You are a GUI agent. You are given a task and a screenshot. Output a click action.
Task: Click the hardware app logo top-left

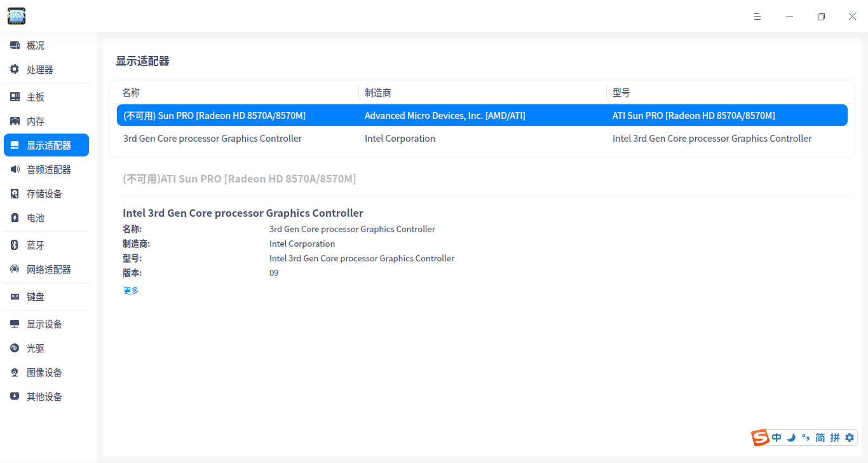[x=16, y=16]
